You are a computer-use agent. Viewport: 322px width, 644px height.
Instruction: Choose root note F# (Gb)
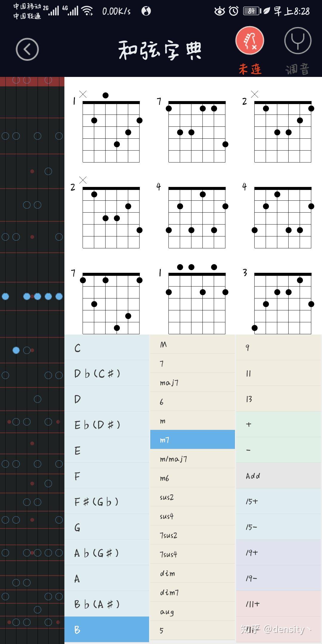pyautogui.click(x=107, y=501)
